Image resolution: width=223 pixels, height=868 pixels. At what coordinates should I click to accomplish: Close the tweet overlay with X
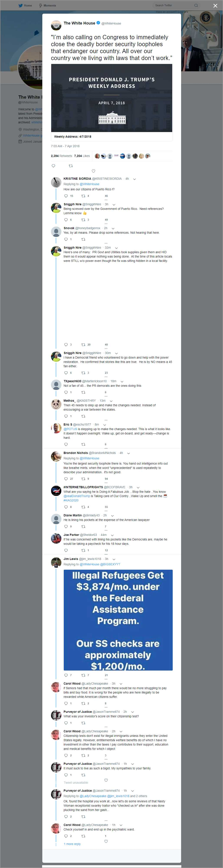coord(215,6)
